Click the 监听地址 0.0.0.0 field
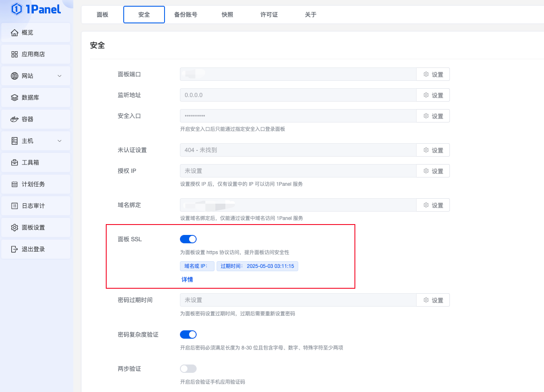 (298, 95)
